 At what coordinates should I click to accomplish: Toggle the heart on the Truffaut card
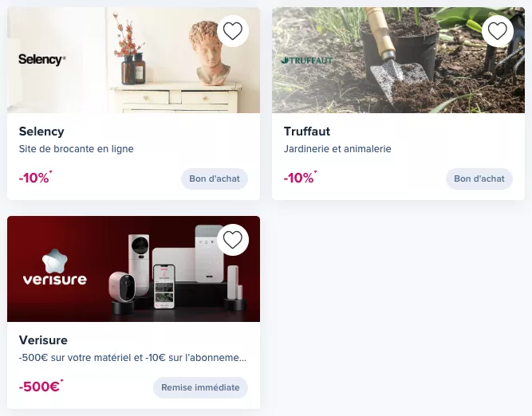(498, 31)
